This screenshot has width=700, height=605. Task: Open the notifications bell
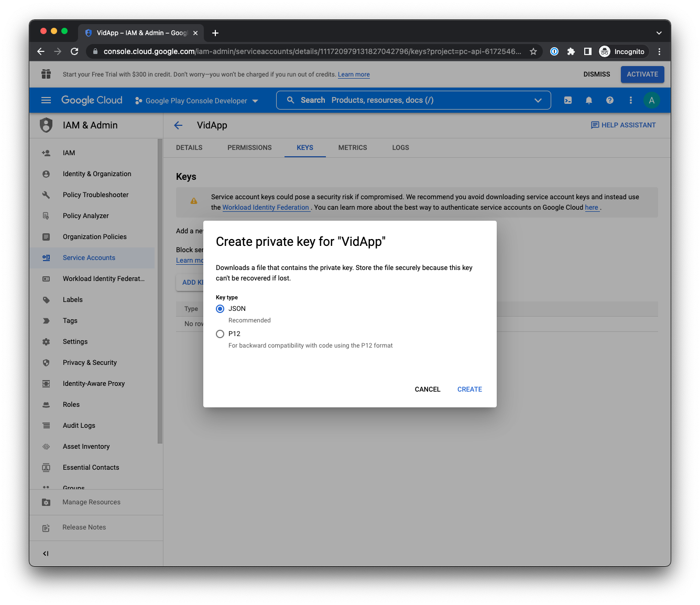589,100
